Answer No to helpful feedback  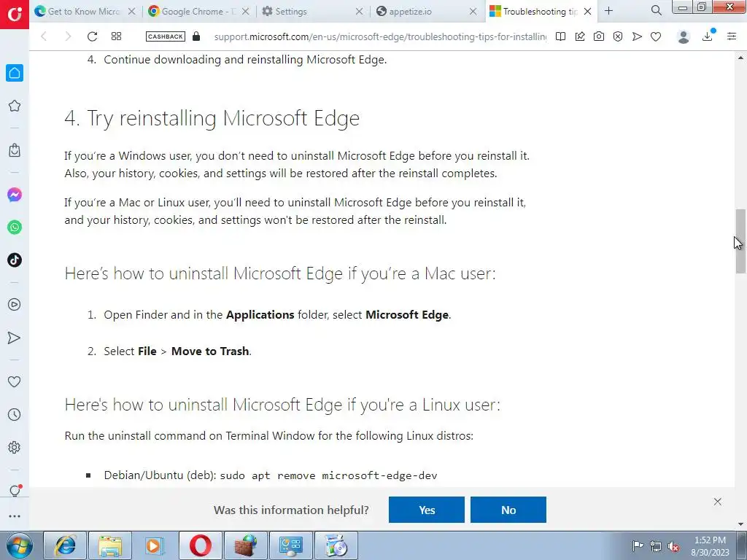[508, 510]
